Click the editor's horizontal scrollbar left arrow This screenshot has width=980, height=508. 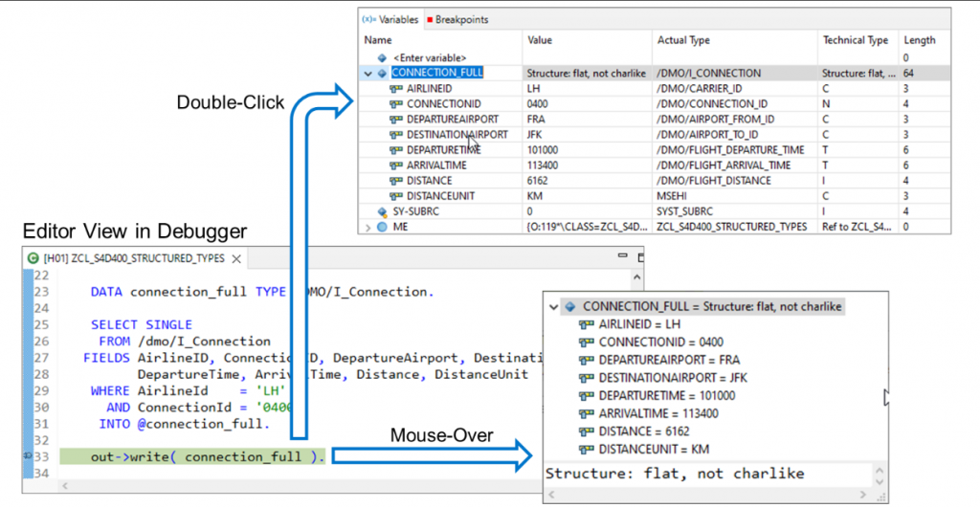65,485
